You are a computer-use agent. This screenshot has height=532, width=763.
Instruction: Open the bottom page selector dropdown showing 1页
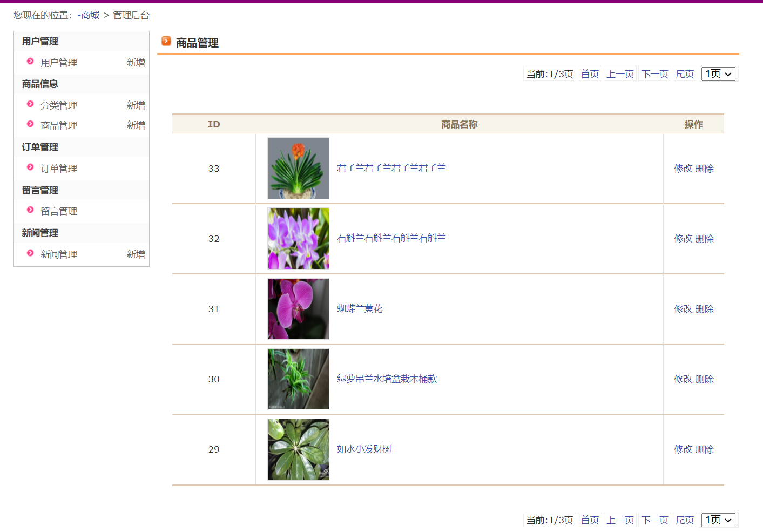pos(718,520)
